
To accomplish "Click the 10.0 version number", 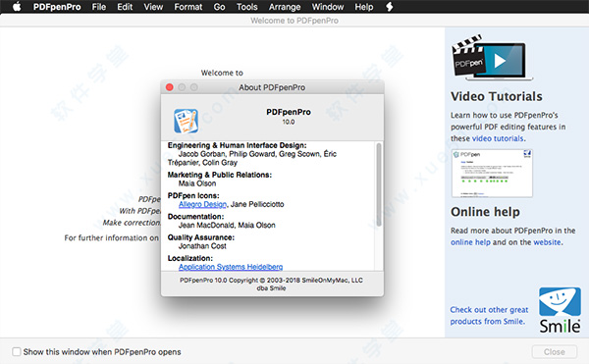I will tap(289, 122).
